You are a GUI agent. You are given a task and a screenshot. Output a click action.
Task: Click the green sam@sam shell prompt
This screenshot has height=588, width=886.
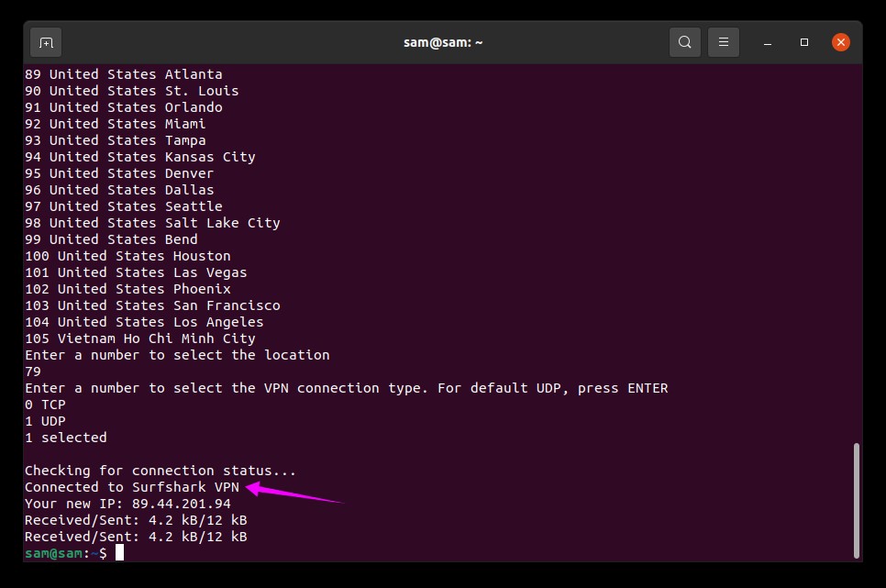point(65,553)
